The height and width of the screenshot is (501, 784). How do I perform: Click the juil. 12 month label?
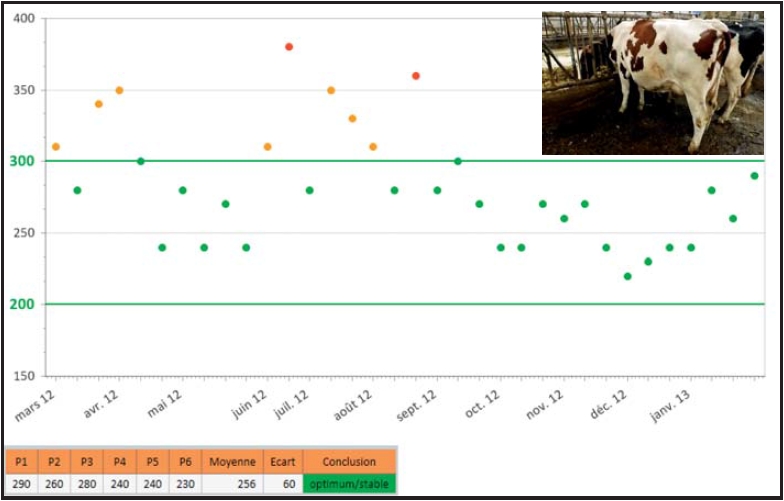(x=292, y=405)
